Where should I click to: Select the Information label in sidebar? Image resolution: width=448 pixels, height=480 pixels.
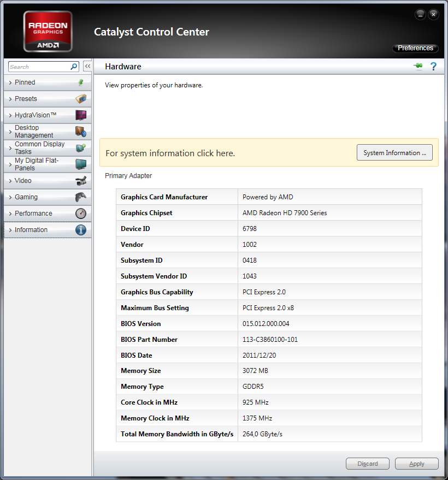[31, 229]
